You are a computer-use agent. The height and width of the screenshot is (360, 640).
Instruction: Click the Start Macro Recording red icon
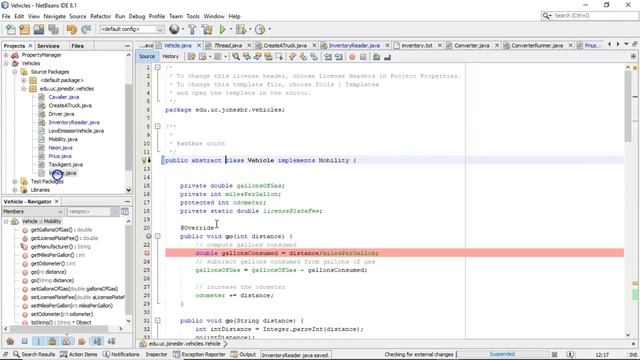click(352, 57)
